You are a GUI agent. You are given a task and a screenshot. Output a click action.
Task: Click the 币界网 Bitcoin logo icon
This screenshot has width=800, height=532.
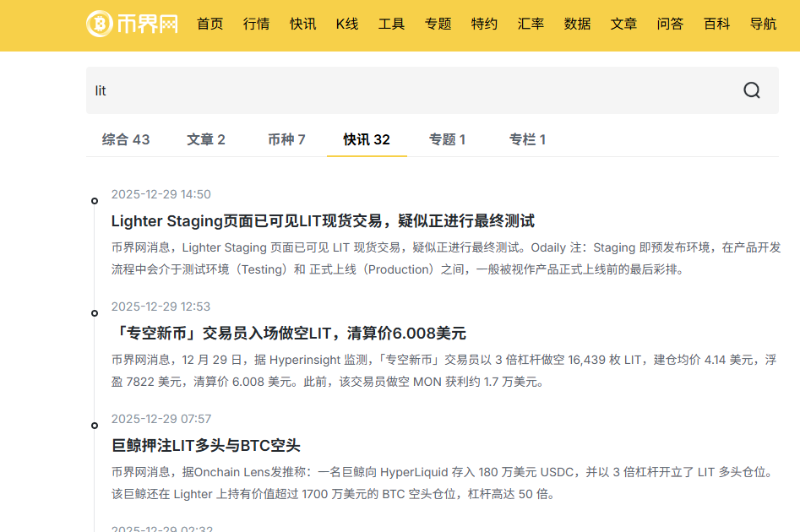click(100, 24)
